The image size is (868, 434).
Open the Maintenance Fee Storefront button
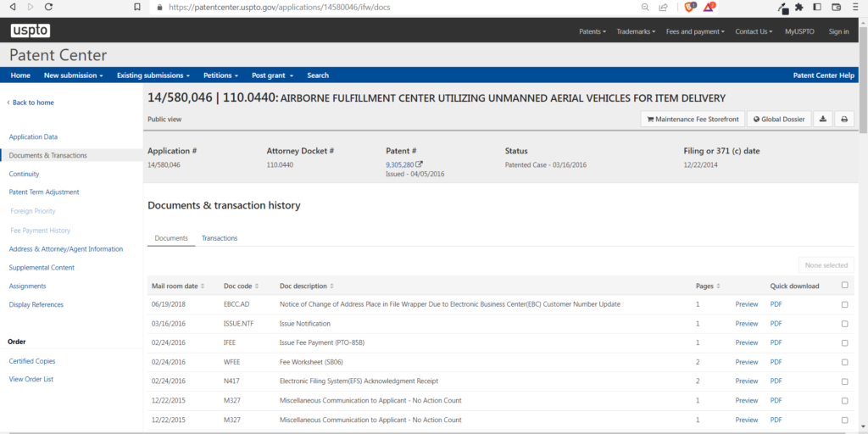[x=692, y=120]
